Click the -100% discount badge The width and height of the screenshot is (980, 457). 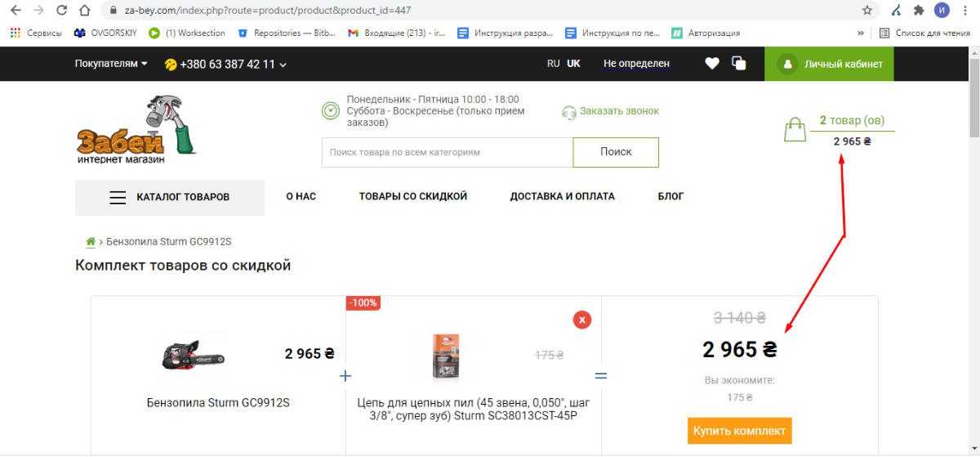pyautogui.click(x=363, y=302)
